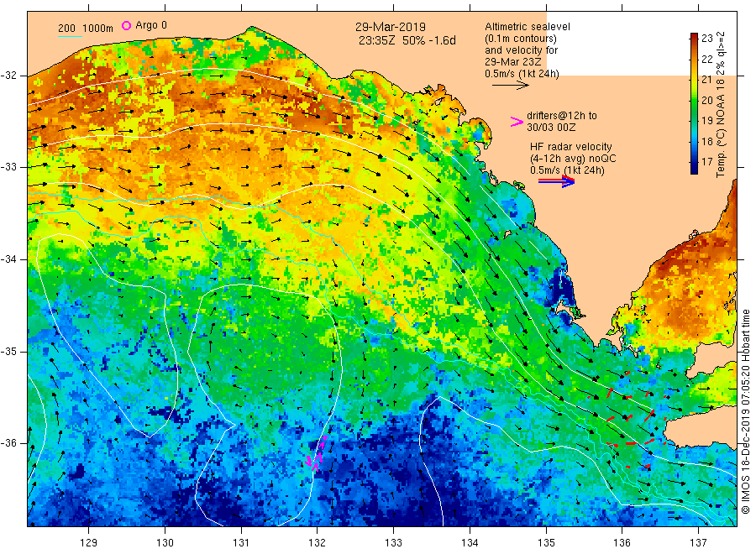Click the magenta drifter tracks near 132E 36S
Image resolution: width=756 pixels, height=554 pixels.
pyautogui.click(x=317, y=454)
